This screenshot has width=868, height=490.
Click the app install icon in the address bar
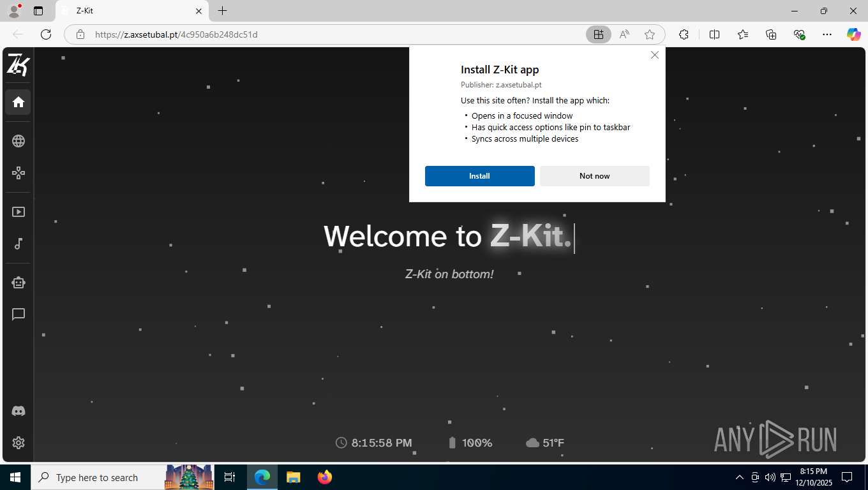[x=598, y=34]
